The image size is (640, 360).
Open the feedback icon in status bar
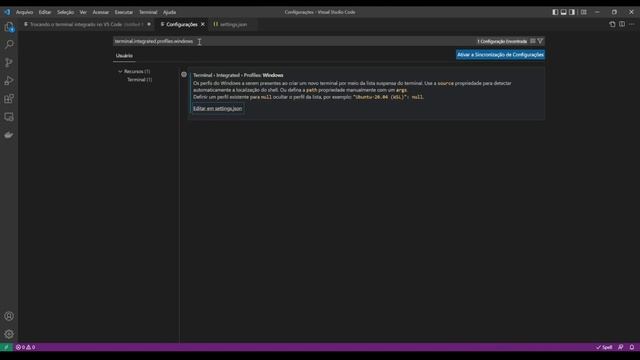tap(621, 347)
